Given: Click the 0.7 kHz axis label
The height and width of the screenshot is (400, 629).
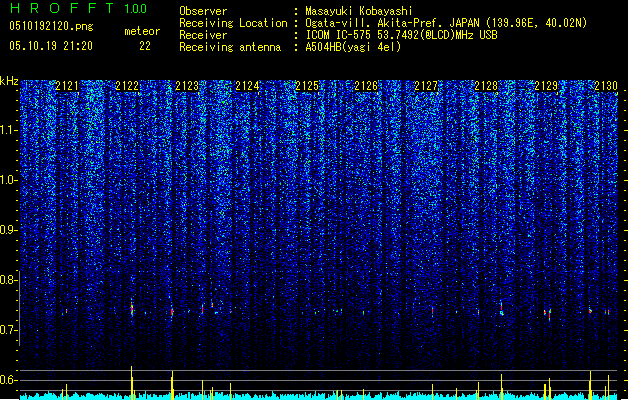Looking at the screenshot, I should (9, 330).
